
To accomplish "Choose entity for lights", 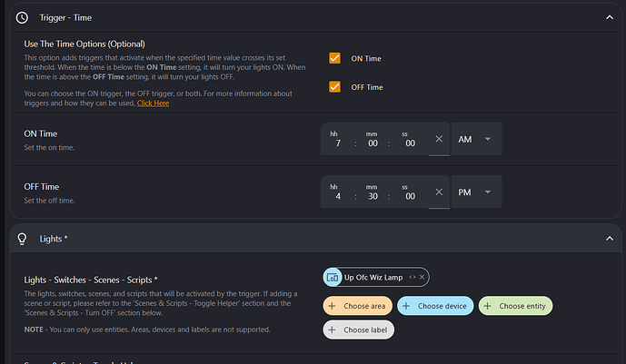I will pos(515,306).
